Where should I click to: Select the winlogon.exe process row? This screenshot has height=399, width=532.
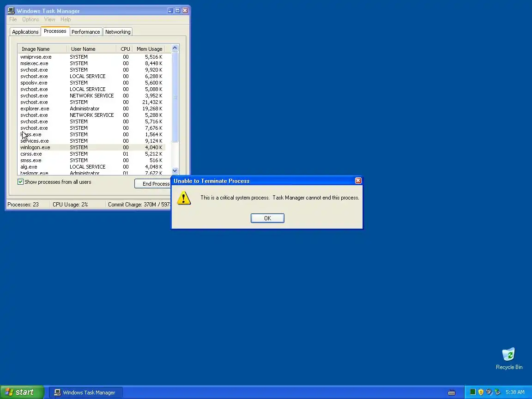pos(91,147)
